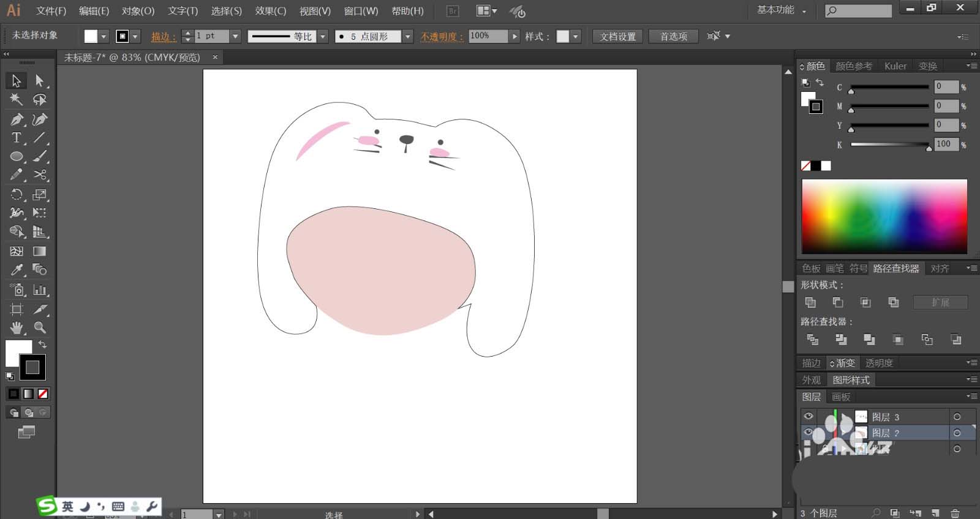
Task: Click the 首选项 button
Action: coord(673,36)
